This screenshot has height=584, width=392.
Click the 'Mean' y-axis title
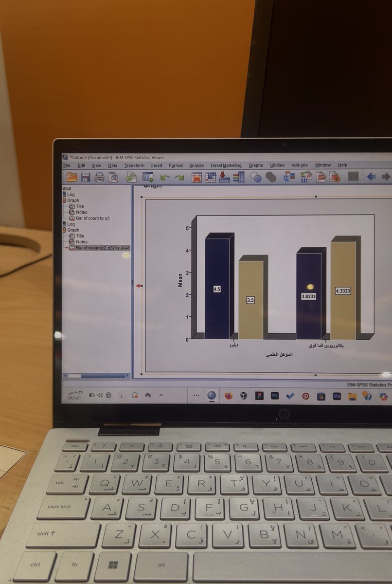click(180, 280)
